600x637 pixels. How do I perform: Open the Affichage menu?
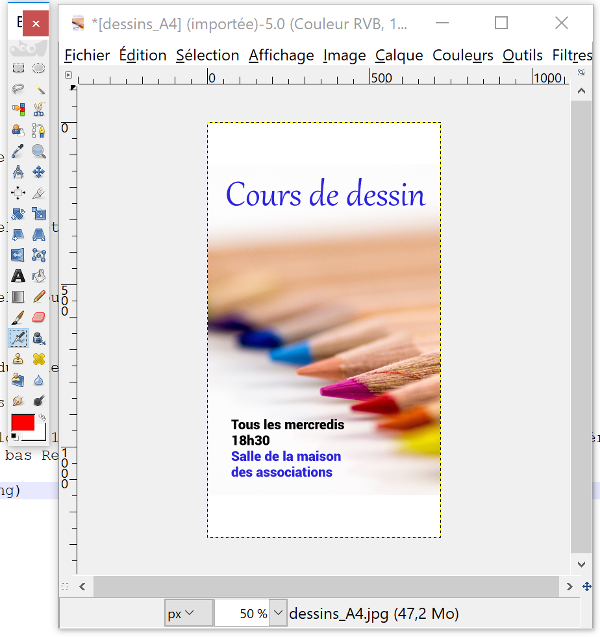(281, 55)
